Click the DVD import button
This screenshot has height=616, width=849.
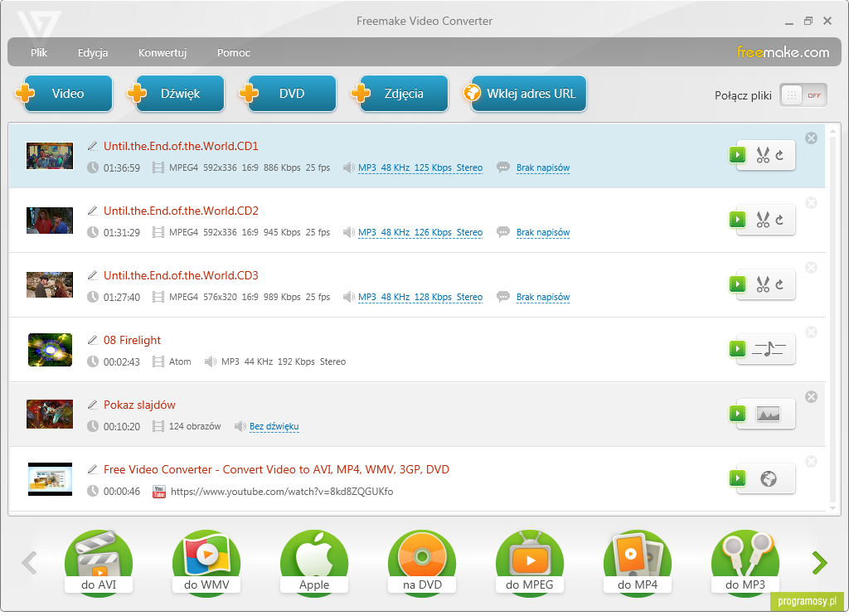point(288,93)
